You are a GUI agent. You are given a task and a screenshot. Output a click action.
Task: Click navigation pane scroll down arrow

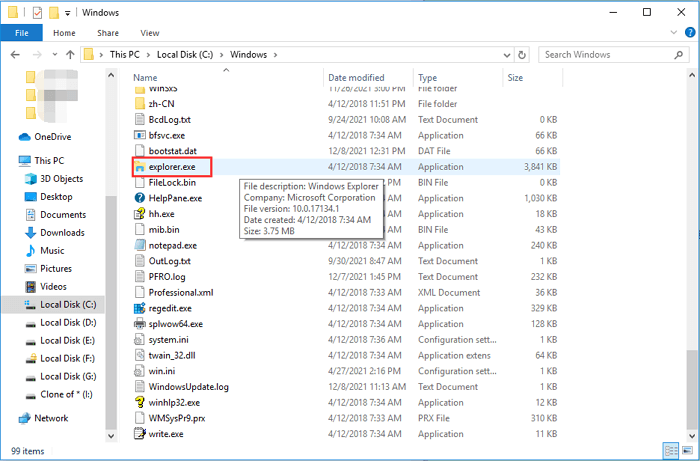(111, 436)
